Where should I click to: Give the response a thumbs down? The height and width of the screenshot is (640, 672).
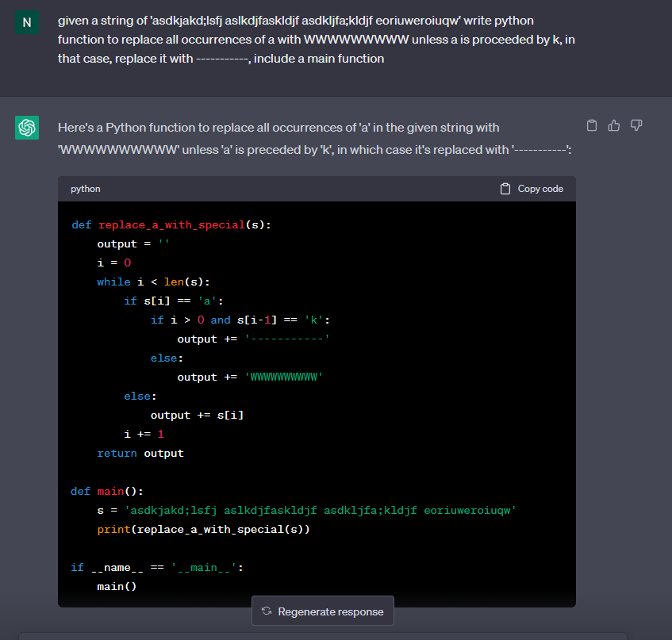click(x=636, y=125)
